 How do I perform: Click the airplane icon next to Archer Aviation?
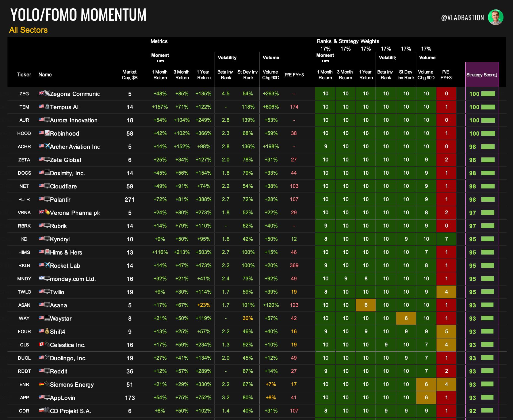click(47, 146)
